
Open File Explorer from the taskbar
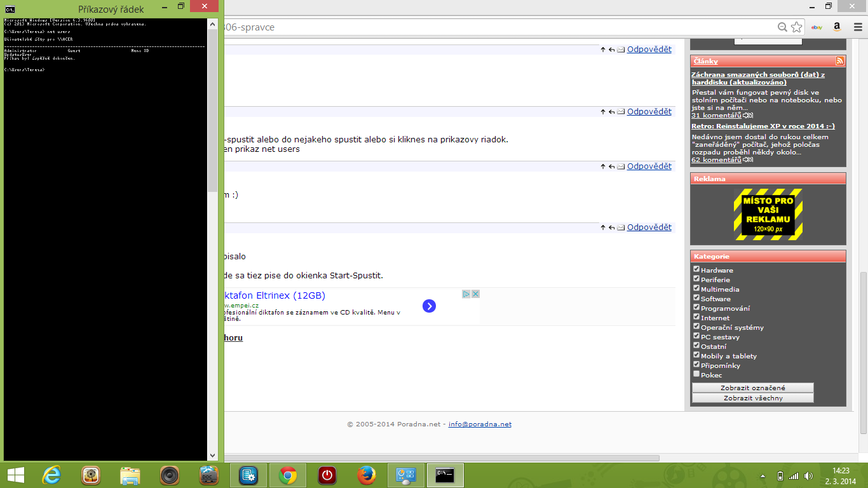[x=130, y=475]
